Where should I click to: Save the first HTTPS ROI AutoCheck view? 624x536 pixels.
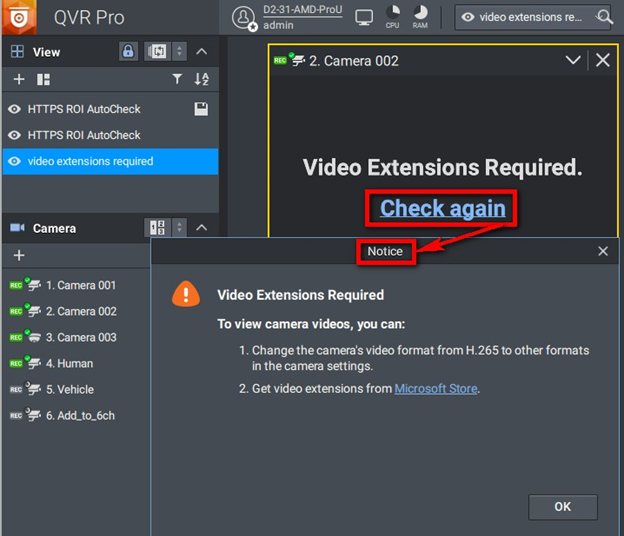click(200, 109)
